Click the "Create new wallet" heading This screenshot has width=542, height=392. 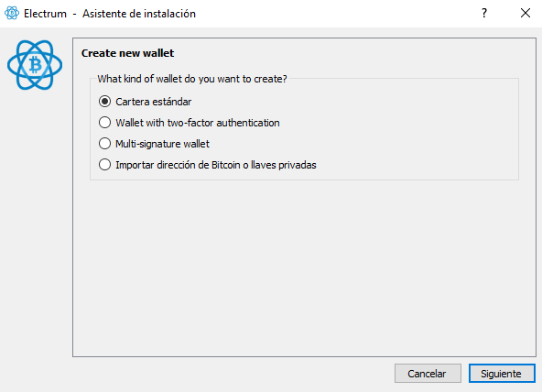point(127,53)
